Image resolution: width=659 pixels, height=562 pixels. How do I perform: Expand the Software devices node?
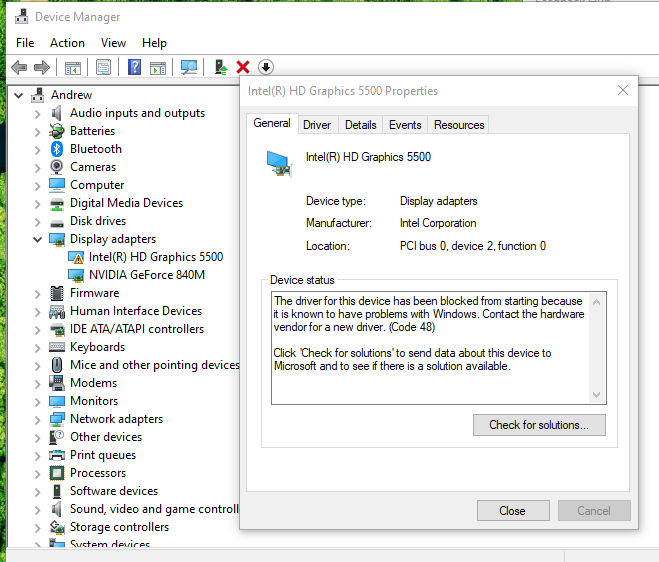[x=37, y=491]
